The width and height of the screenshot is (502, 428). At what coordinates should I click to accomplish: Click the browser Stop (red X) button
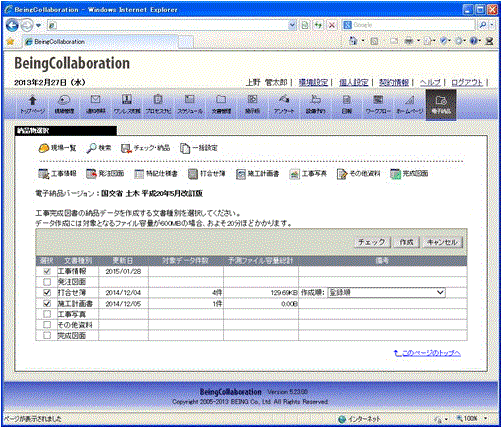point(332,25)
